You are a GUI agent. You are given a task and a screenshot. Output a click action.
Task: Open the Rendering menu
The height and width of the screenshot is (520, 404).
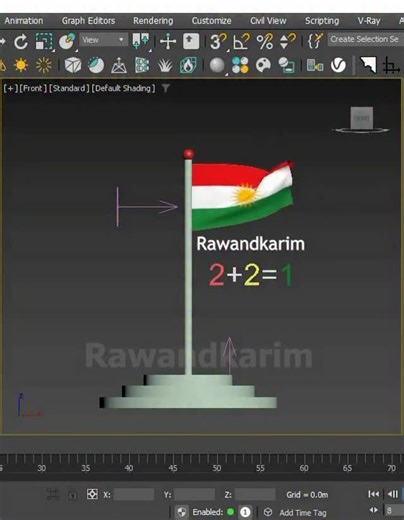(x=153, y=21)
